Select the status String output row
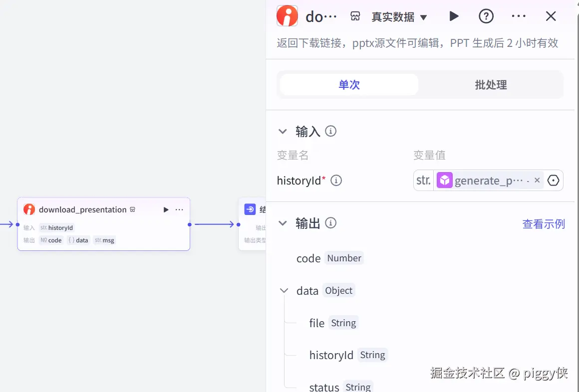Viewport: 579px width, 392px height. pos(341,387)
